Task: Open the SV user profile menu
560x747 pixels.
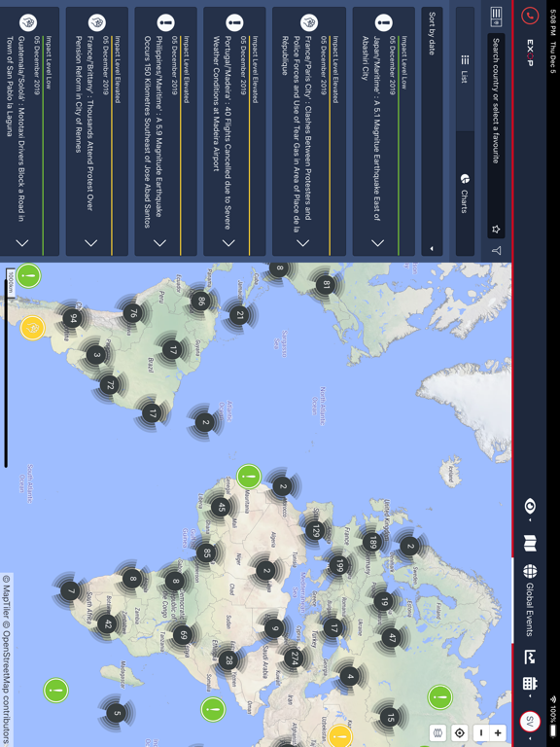Action: (x=530, y=724)
